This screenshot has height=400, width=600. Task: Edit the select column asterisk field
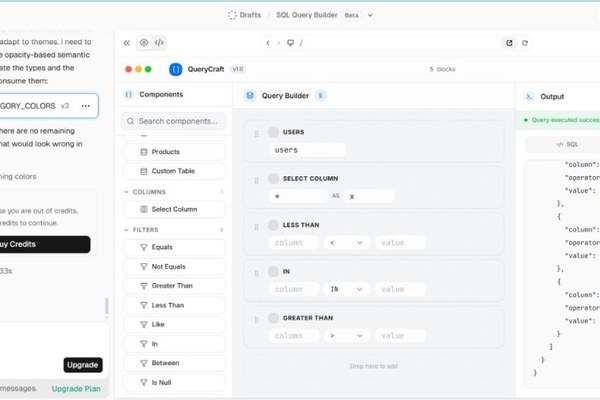coord(298,196)
